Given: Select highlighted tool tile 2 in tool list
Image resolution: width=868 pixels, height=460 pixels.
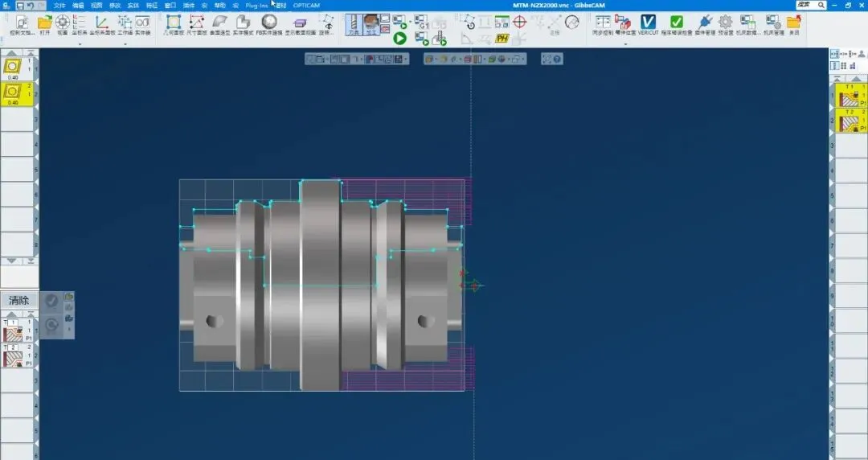Looking at the screenshot, I should 17,94.
